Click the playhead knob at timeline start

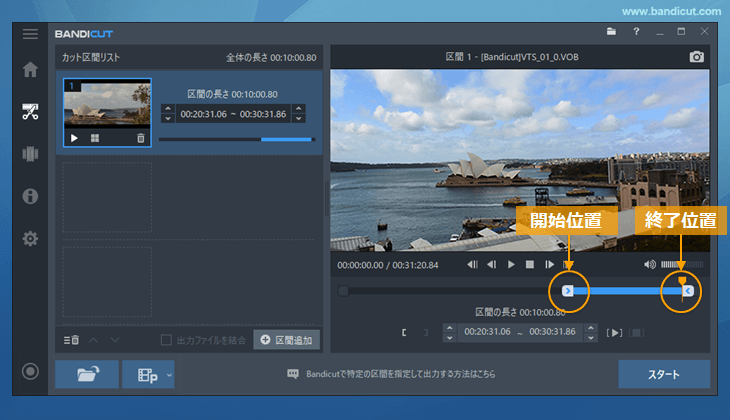tap(343, 291)
